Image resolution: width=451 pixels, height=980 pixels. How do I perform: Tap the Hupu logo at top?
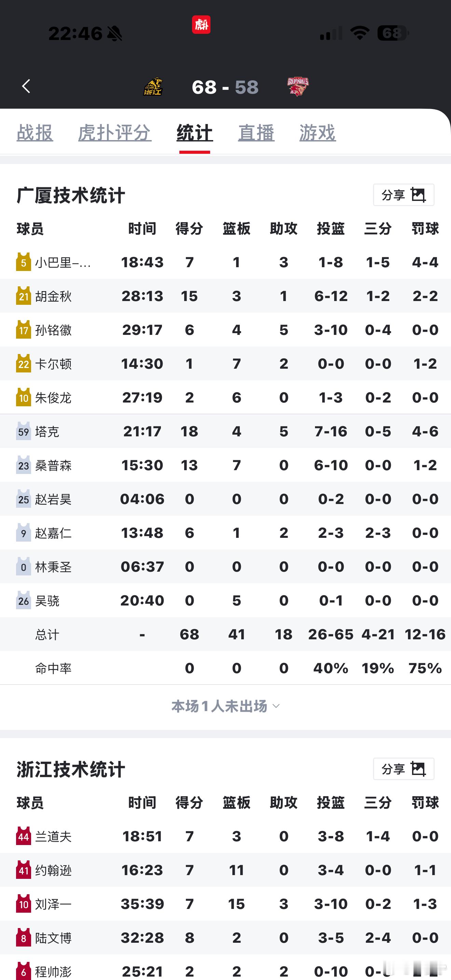coord(201,25)
